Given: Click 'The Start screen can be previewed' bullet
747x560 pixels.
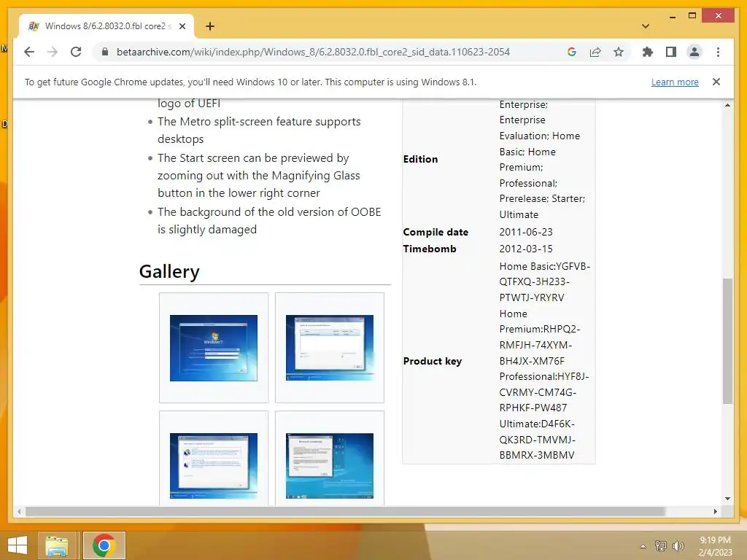Looking at the screenshot, I should (259, 175).
